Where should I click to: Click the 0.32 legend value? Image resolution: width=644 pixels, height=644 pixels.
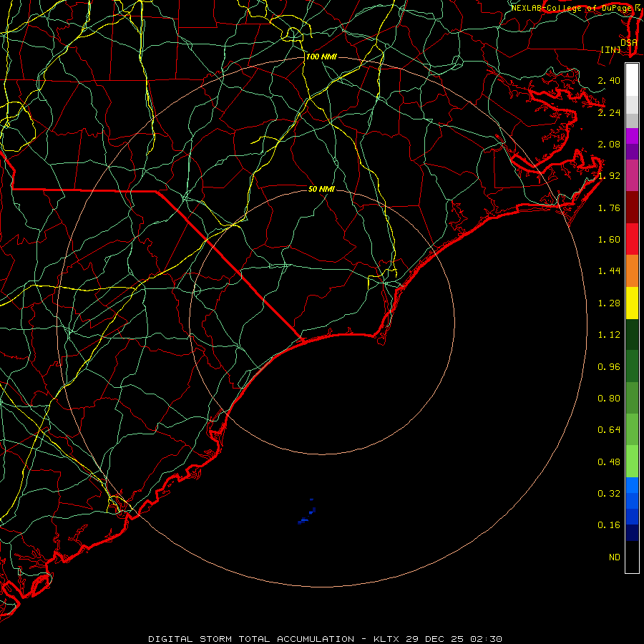(609, 494)
